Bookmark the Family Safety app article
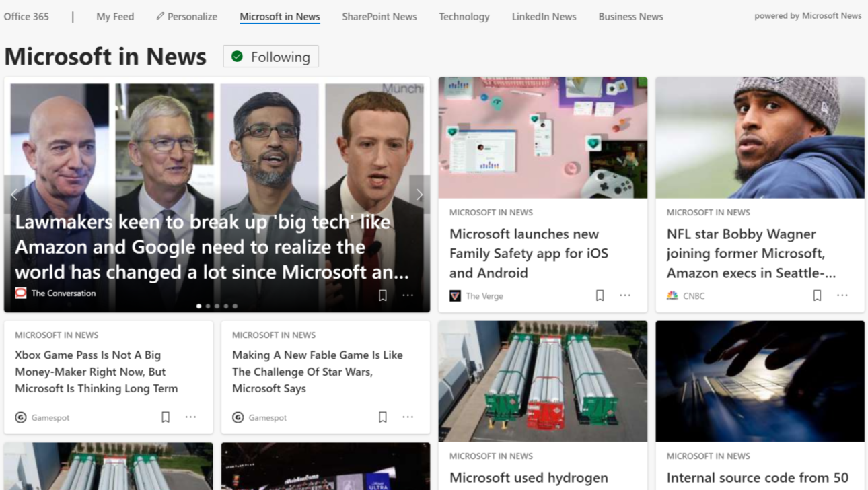This screenshot has height=490, width=868. click(600, 295)
